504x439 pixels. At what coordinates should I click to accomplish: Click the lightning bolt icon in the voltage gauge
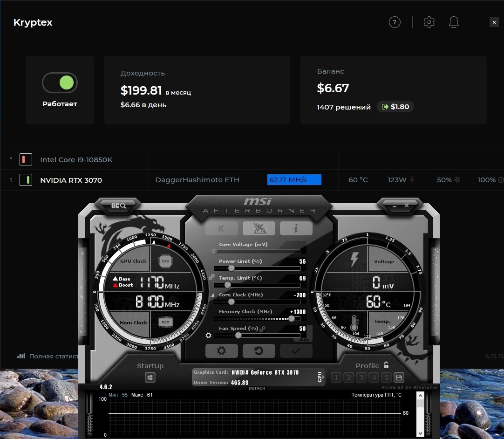354,259
